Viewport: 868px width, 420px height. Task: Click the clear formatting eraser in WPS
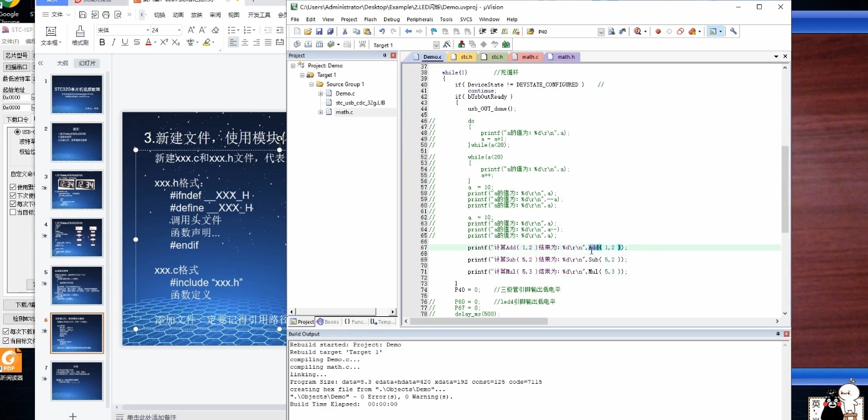(x=215, y=30)
